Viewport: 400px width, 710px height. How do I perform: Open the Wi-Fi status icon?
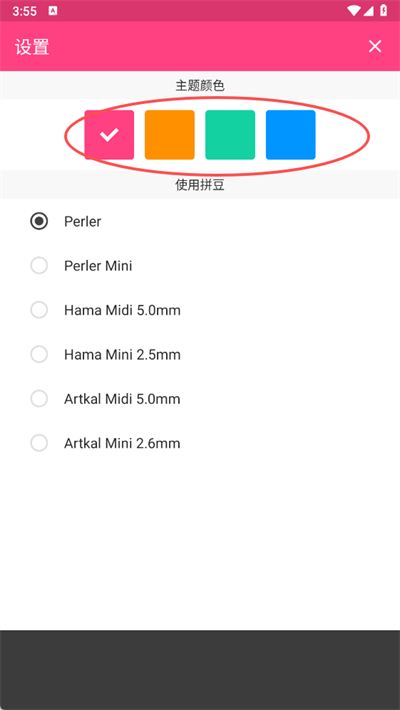point(353,11)
